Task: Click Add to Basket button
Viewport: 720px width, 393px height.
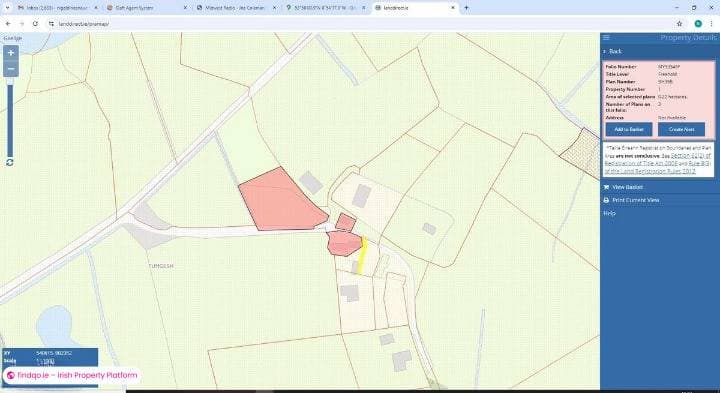Action: [629, 129]
